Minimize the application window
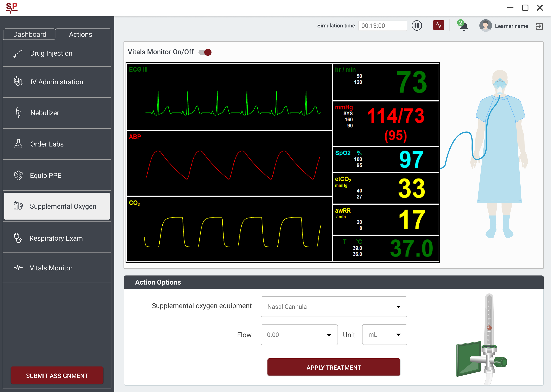 point(510,8)
